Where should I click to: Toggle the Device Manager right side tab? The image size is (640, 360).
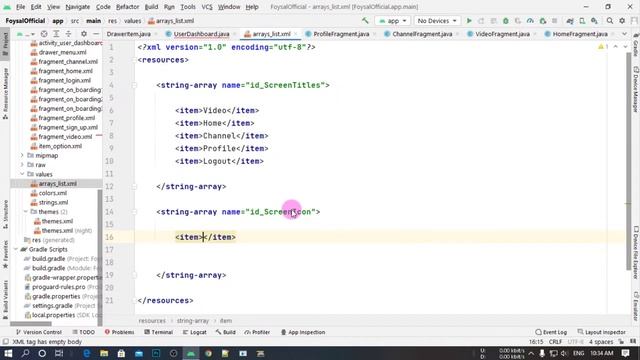pyautogui.click(x=636, y=89)
